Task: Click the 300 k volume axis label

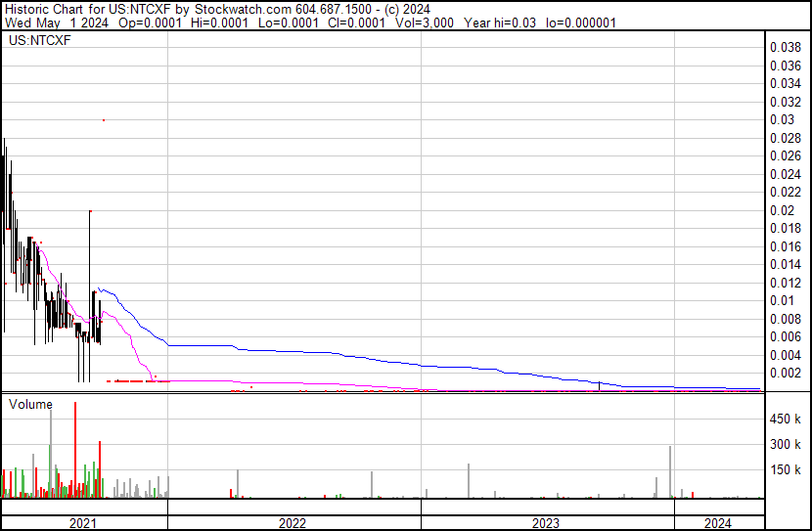Action: click(x=787, y=444)
